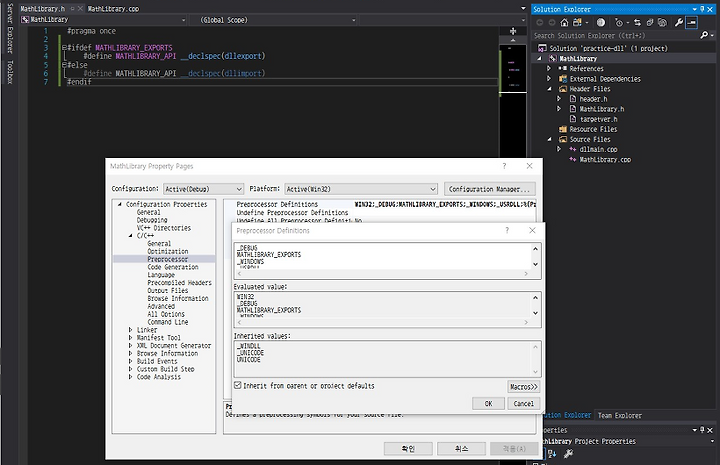
Task: Expand the Build Events node in property tree
Action: [130, 361]
